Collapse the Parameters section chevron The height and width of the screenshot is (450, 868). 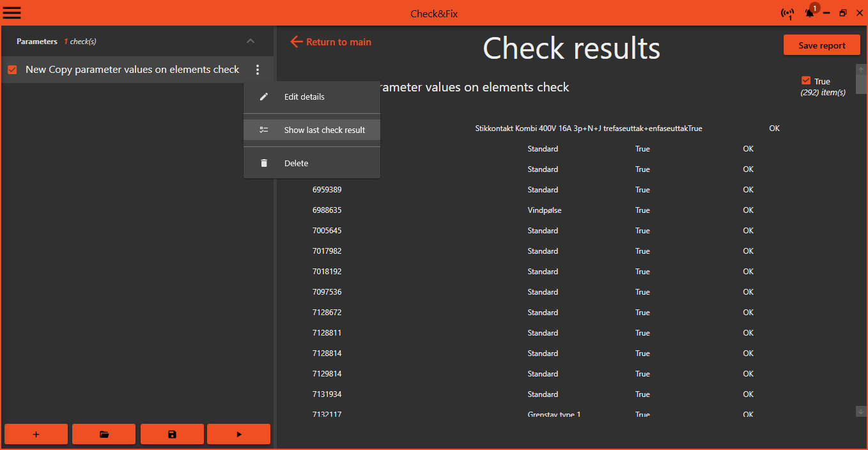click(251, 42)
